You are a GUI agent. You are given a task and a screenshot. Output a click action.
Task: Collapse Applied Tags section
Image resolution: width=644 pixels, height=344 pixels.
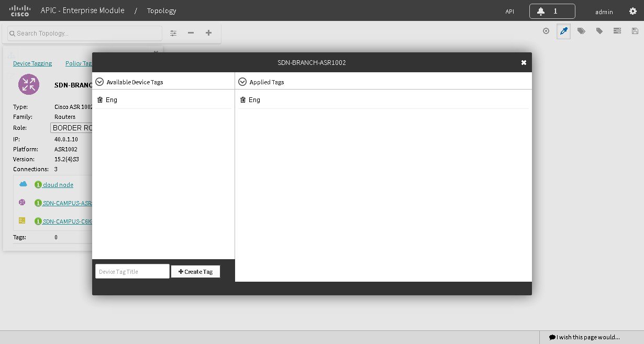coord(242,82)
